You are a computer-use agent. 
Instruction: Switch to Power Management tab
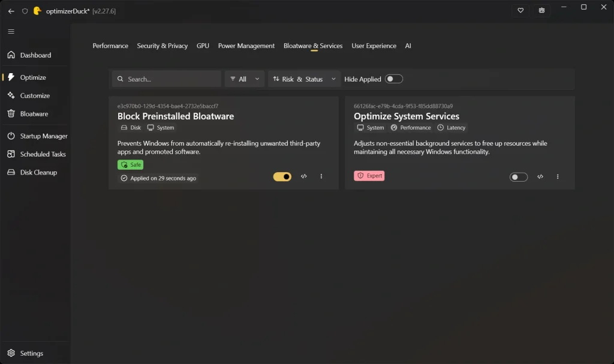(x=246, y=46)
